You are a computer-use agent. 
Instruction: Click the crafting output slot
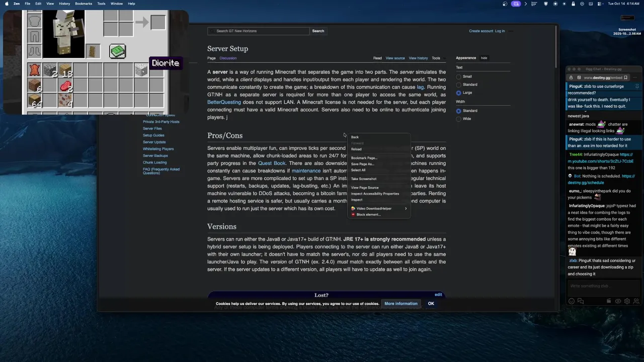click(157, 22)
